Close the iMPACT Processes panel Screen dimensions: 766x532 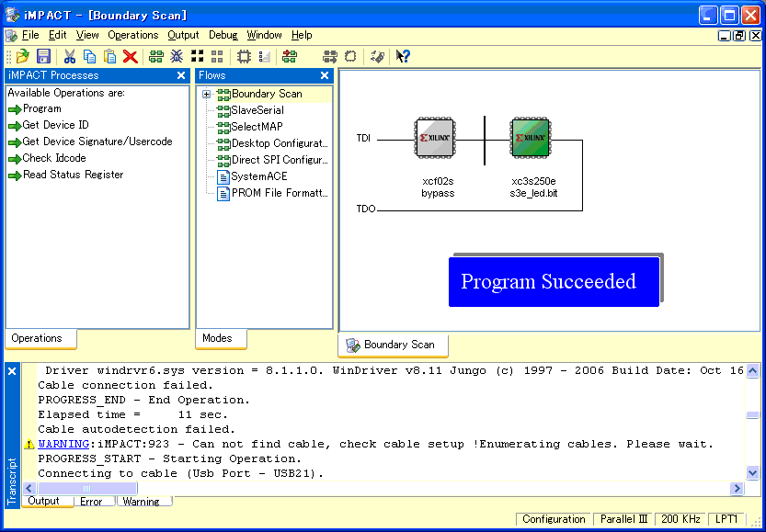181,75
